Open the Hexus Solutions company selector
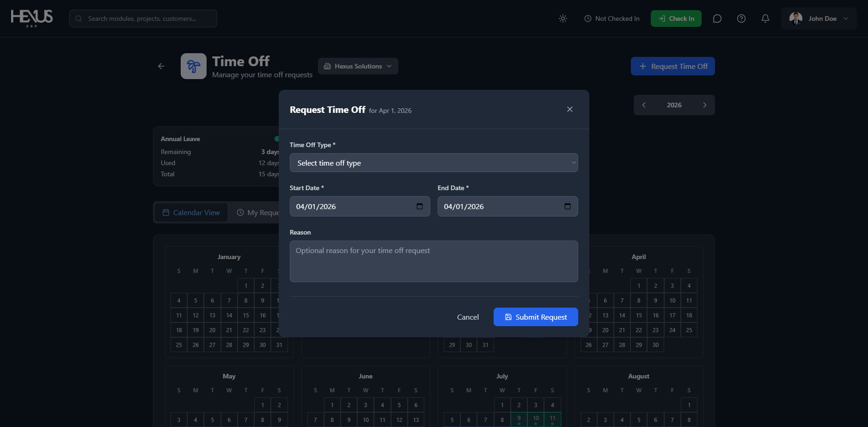This screenshot has width=868, height=427. pyautogui.click(x=358, y=66)
